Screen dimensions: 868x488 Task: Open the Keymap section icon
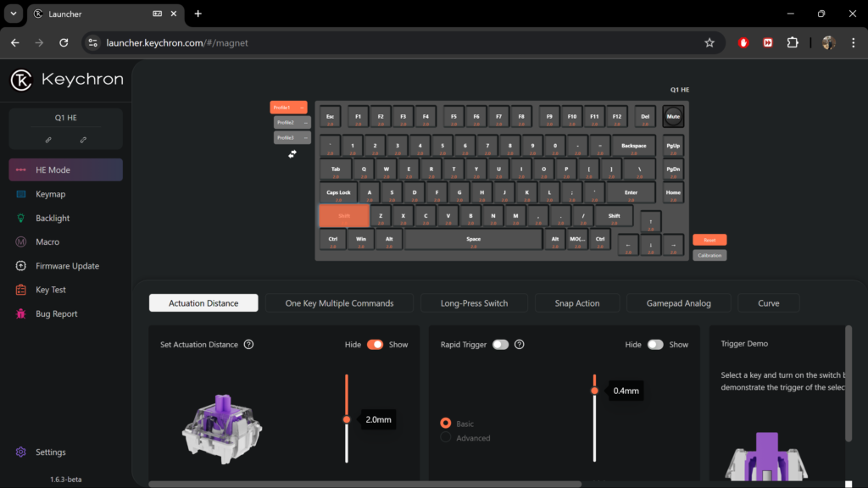coord(21,194)
